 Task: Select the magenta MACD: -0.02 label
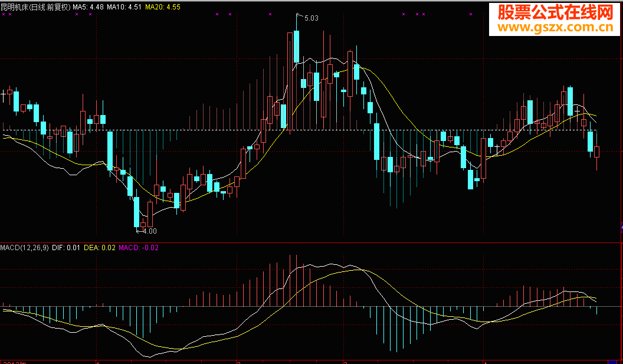139,248
